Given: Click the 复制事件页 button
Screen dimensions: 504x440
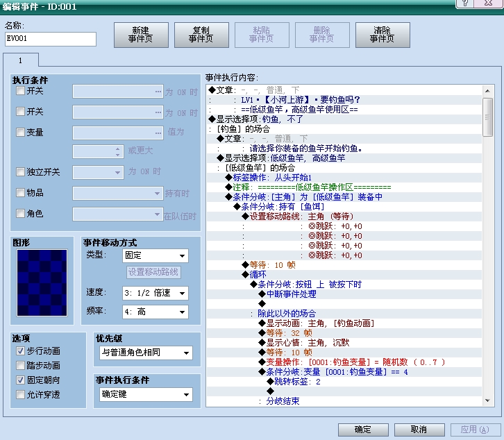Looking at the screenshot, I should click(201, 35).
